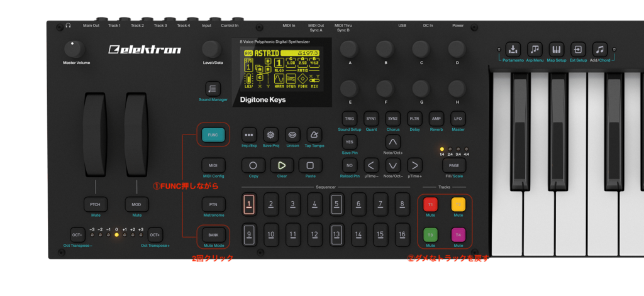Click the PAGE Fill/Scale button
The image size is (644, 296).
tap(454, 165)
